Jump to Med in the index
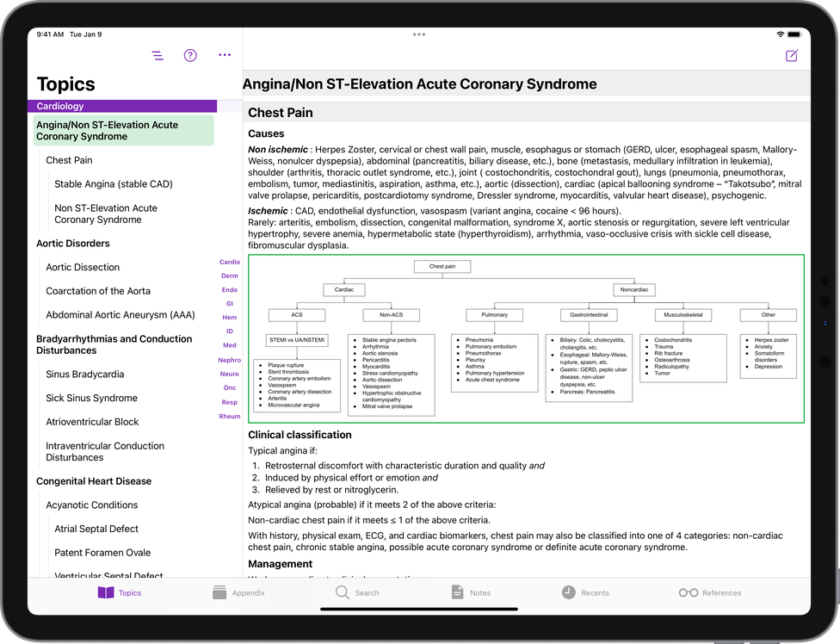 [x=229, y=345]
